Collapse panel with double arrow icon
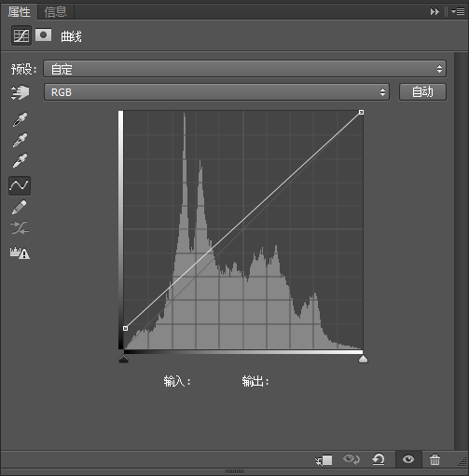Screen dimensions: 469x476 pos(435,12)
